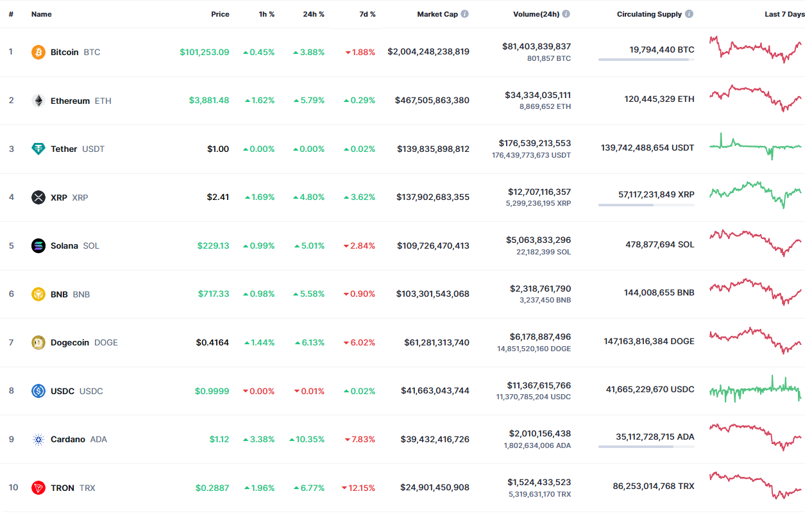Sort table by Name column header
The image size is (812, 514).
click(x=42, y=14)
